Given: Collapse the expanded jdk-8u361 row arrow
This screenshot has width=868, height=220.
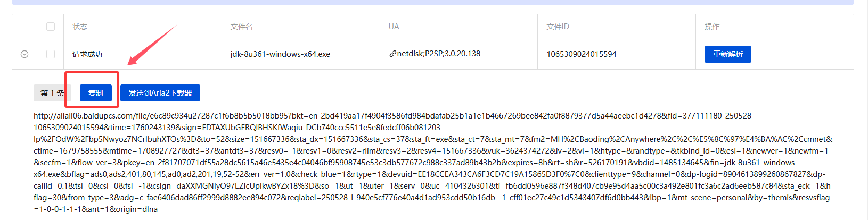Looking at the screenshot, I should 24,54.
